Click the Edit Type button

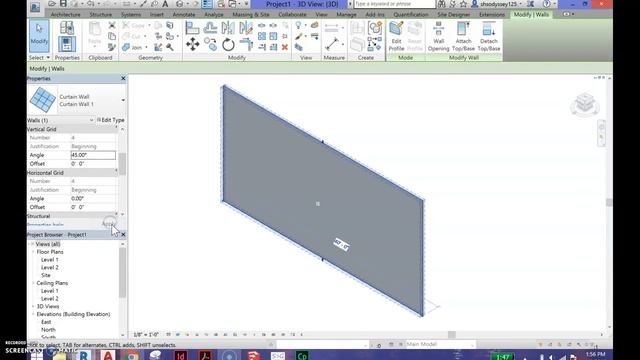111,120
